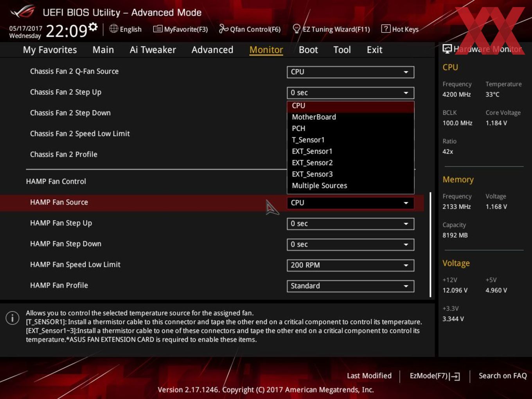Open the Advanced tab
This screenshot has height=399, width=532.
[212, 50]
